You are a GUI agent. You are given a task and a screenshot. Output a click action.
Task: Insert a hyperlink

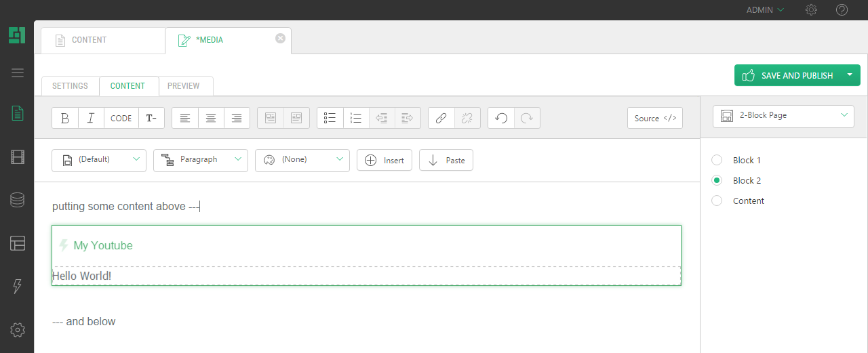(x=441, y=118)
